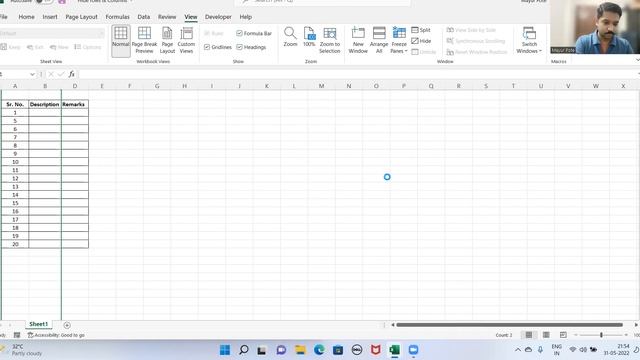Show hidden system tray icons

[518, 350]
